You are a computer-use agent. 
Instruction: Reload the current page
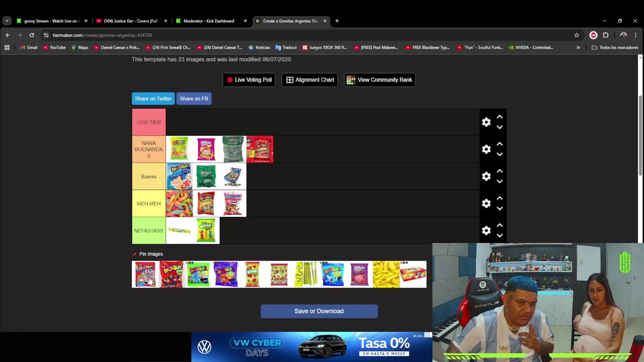pos(32,35)
